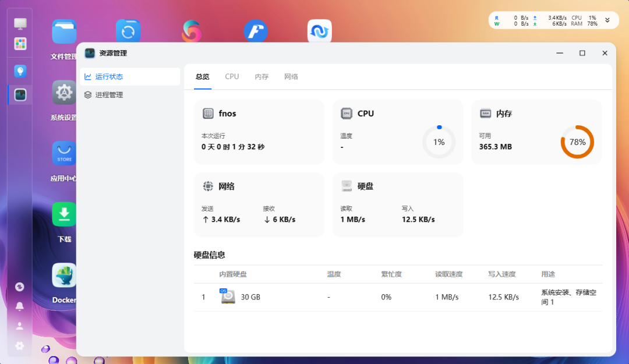Open the colorful app grid launcher in dock

click(x=20, y=44)
